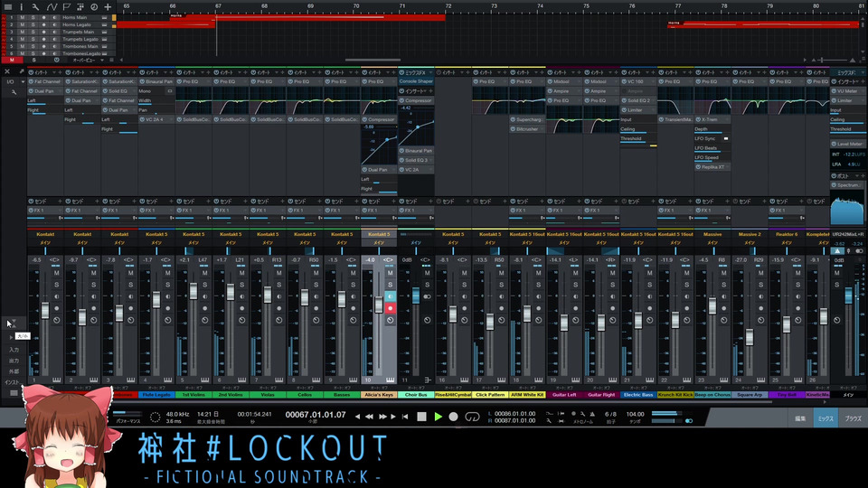Click the fast forward transport button
The width and height of the screenshot is (868, 488).
[x=382, y=417]
